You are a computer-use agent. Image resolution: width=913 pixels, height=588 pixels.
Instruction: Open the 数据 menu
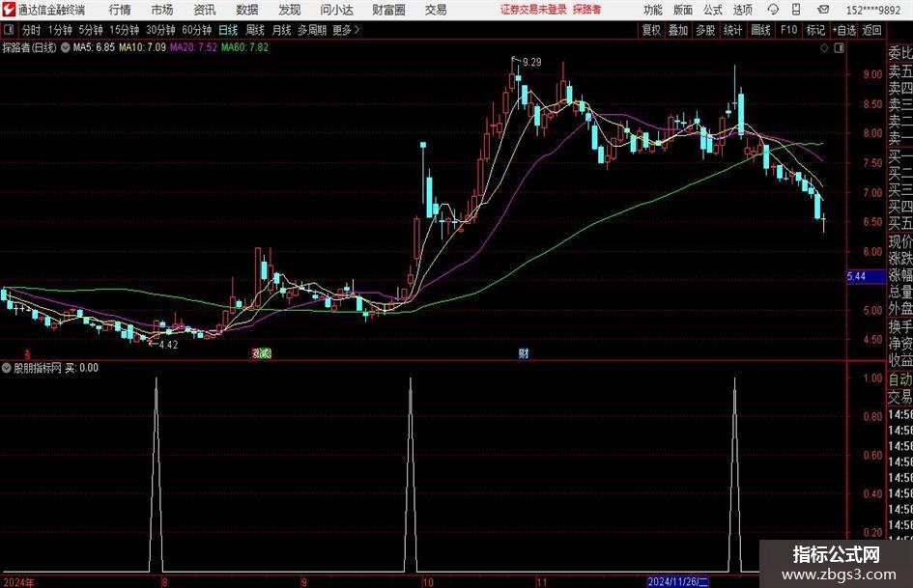[247, 10]
